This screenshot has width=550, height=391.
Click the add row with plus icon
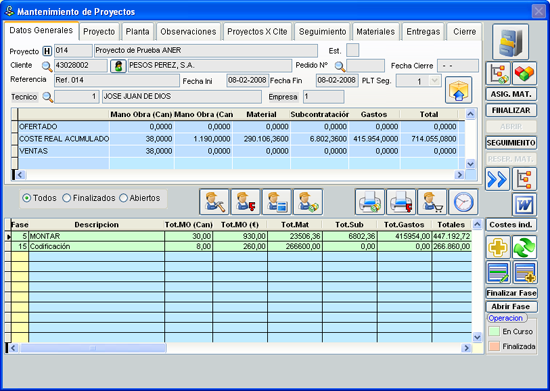(525, 272)
